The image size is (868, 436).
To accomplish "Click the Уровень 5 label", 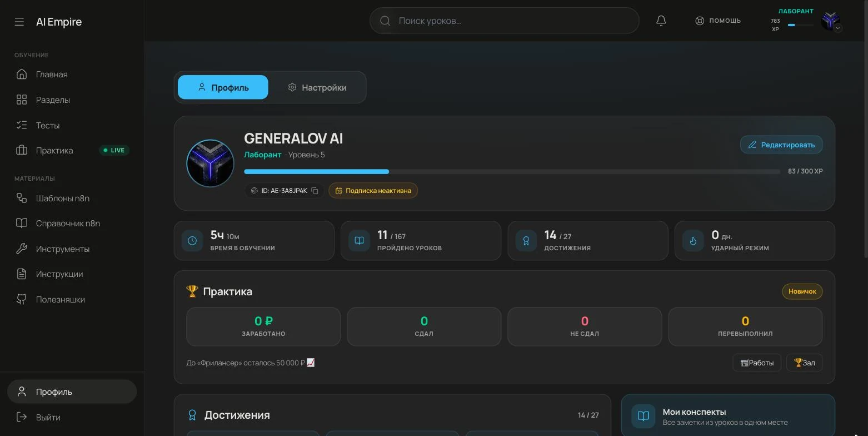I will [306, 155].
